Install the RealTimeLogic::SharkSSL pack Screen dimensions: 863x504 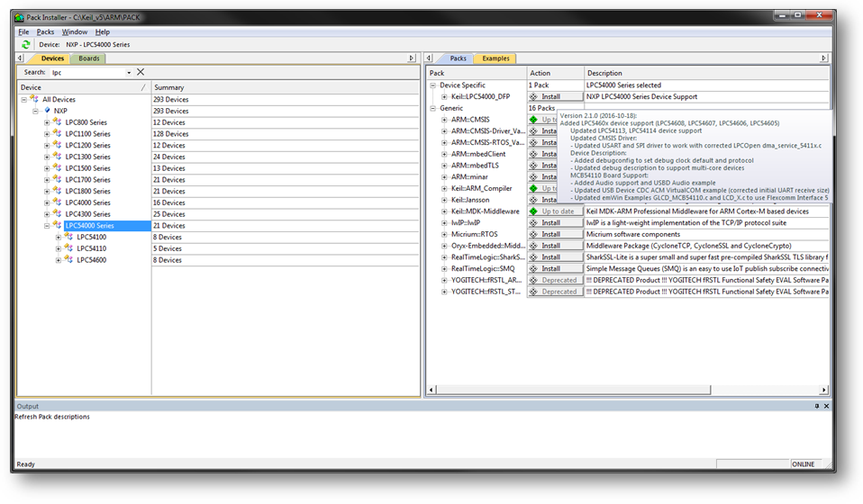click(x=555, y=257)
